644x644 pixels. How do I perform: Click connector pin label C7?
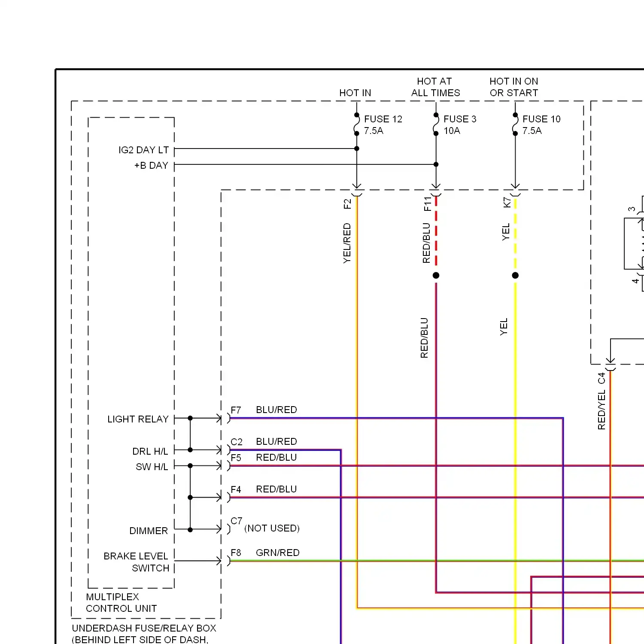tap(237, 521)
